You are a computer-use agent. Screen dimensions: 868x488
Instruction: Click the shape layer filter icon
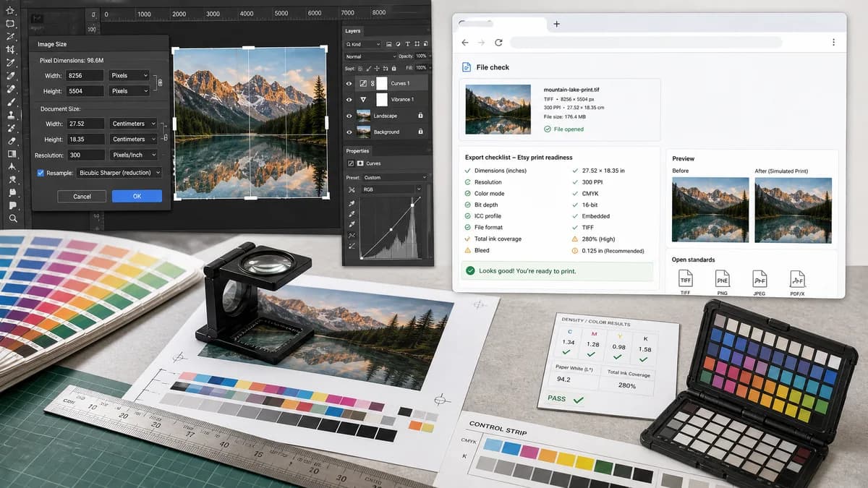pyautogui.click(x=416, y=44)
